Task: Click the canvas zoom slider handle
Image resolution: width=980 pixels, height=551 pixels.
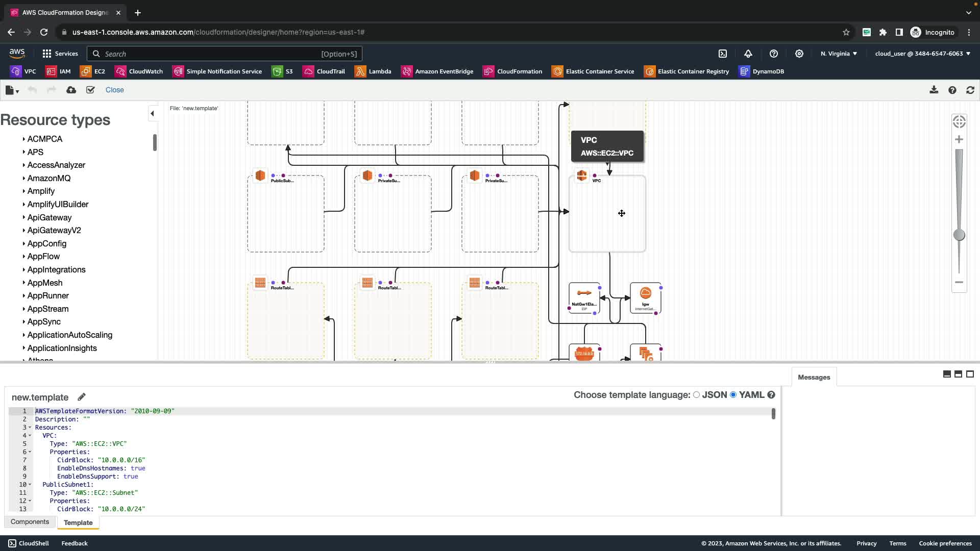Action: (x=959, y=235)
